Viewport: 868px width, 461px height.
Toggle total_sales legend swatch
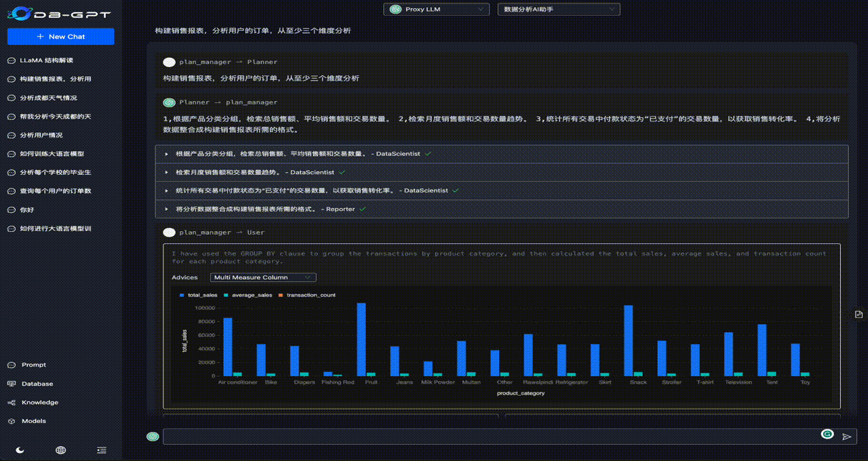coord(182,295)
